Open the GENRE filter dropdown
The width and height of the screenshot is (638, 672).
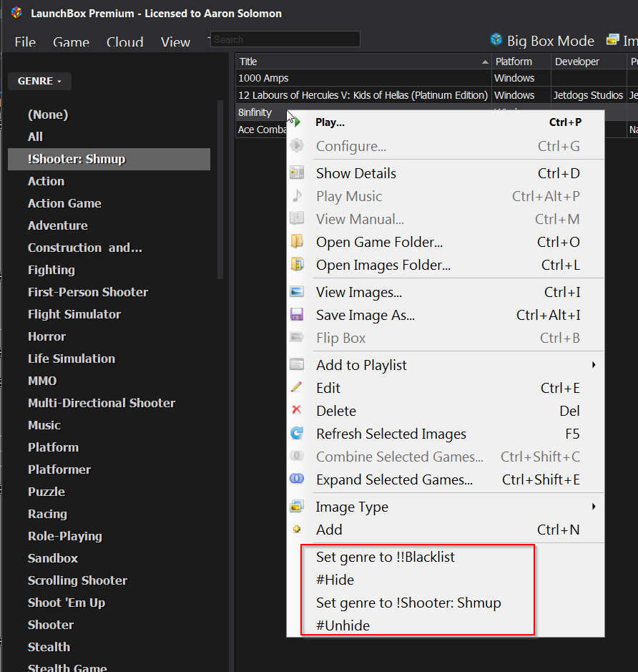(39, 81)
